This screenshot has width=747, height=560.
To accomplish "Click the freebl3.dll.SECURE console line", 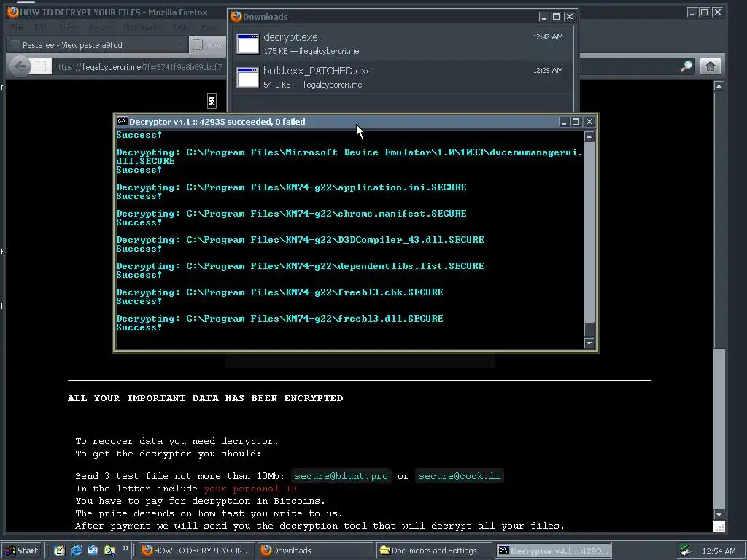I will pos(279,318).
